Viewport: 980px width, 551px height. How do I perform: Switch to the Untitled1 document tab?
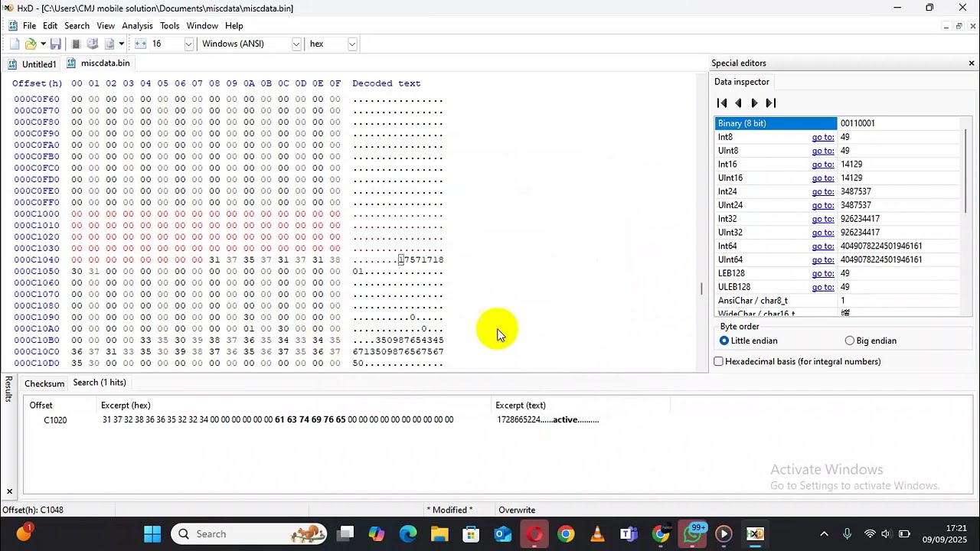[32, 64]
